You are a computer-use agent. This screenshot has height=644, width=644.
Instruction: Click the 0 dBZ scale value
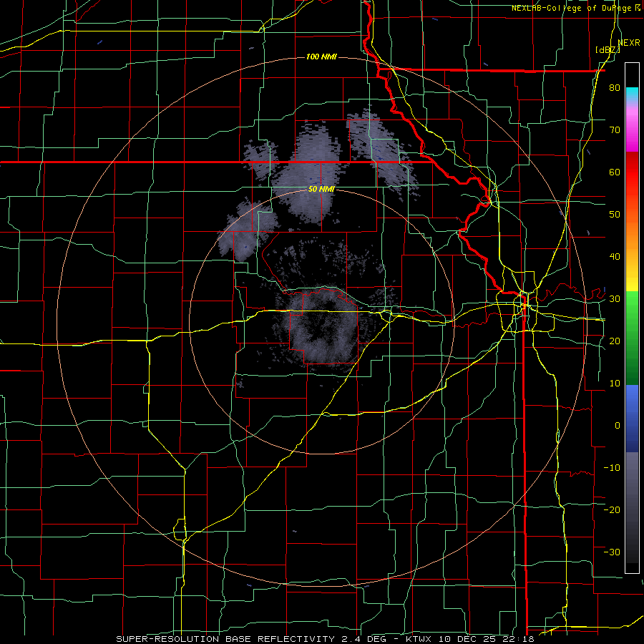tap(618, 426)
